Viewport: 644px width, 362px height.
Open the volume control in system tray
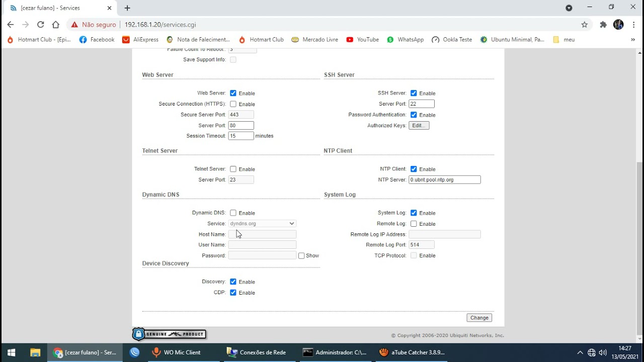603,352
